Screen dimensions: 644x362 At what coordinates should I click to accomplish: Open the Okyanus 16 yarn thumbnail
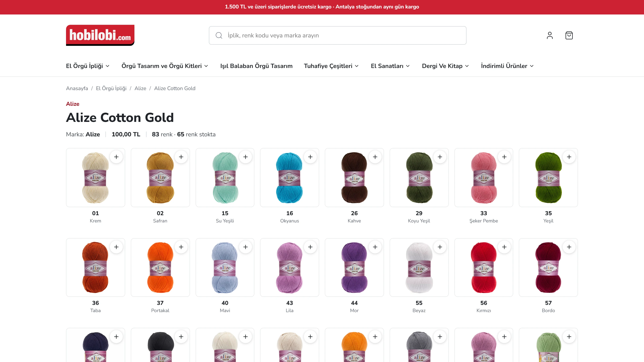point(290,178)
